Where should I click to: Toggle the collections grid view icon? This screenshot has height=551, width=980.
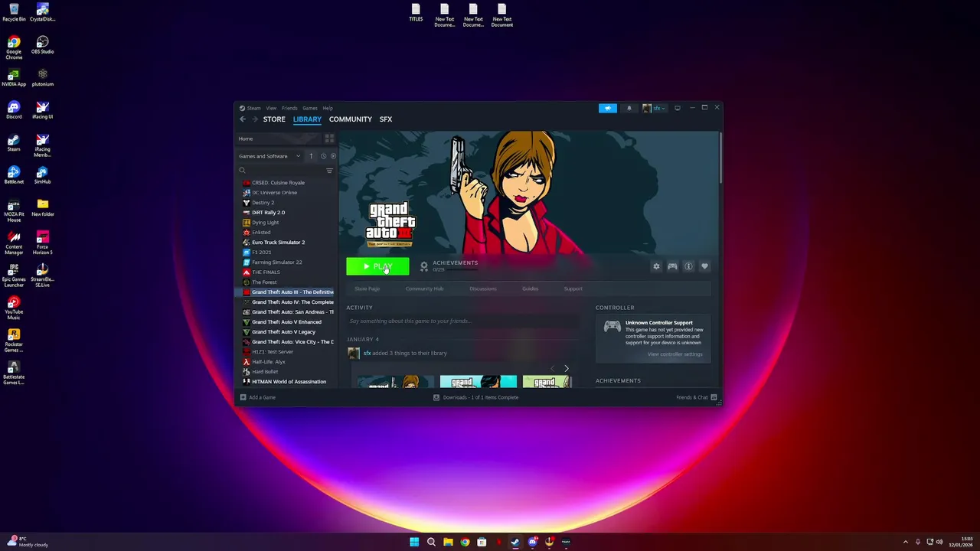(x=329, y=139)
